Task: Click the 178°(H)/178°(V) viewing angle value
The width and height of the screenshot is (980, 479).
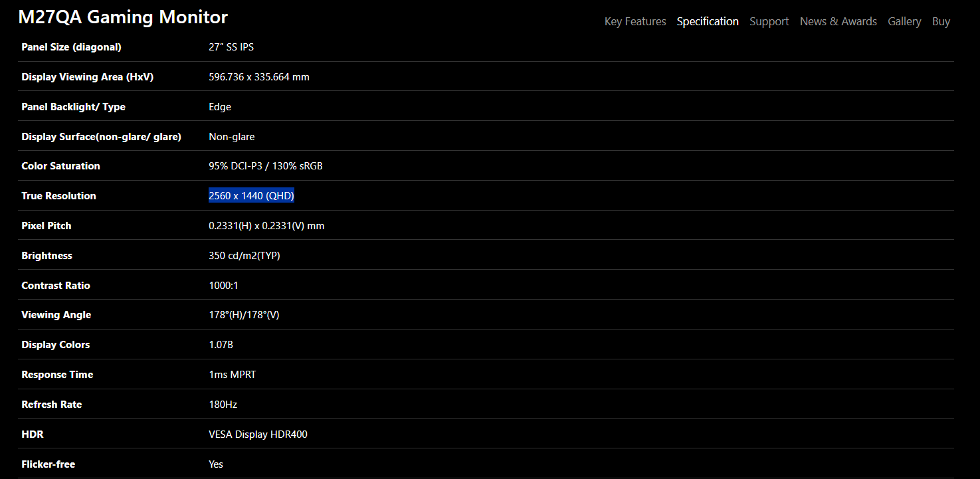Action: (244, 315)
